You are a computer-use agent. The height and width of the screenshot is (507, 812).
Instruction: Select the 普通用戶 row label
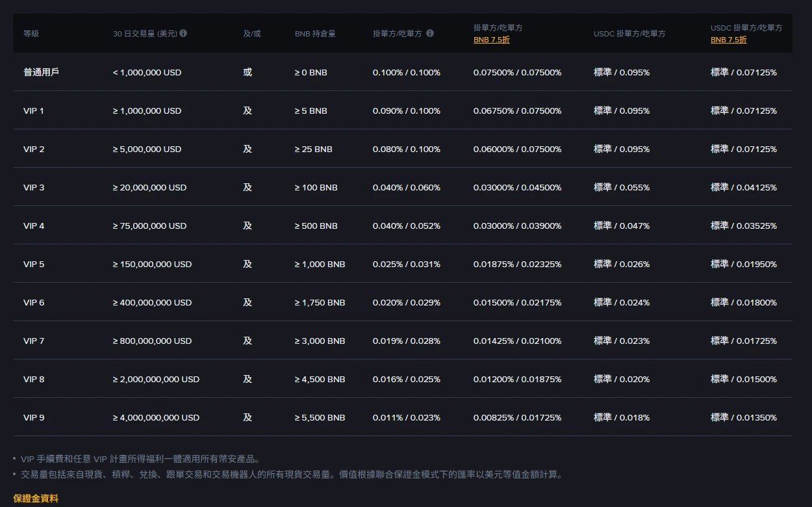tap(41, 72)
